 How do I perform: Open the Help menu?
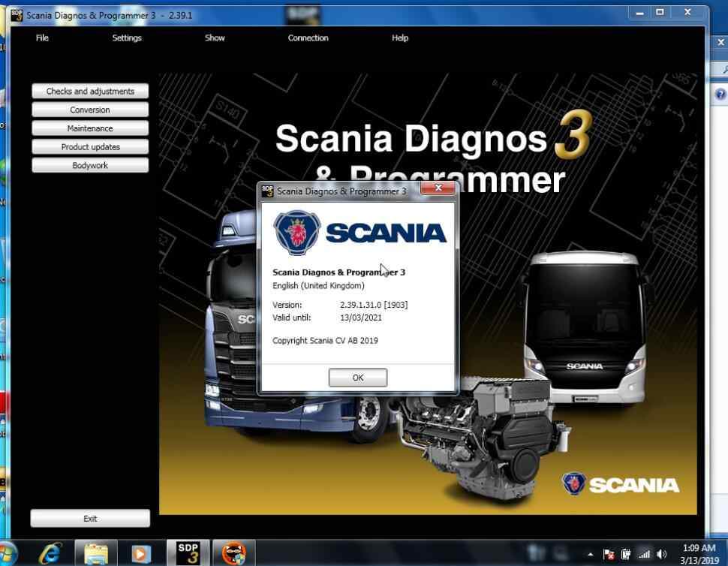399,38
